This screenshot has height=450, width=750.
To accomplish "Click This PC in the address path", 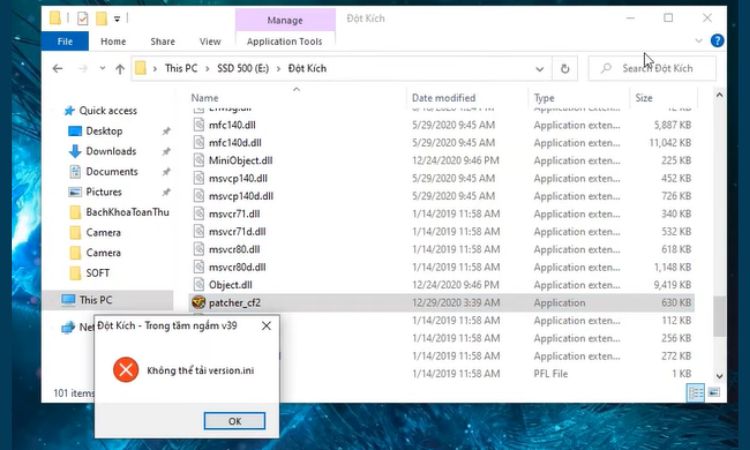I will coord(181,68).
